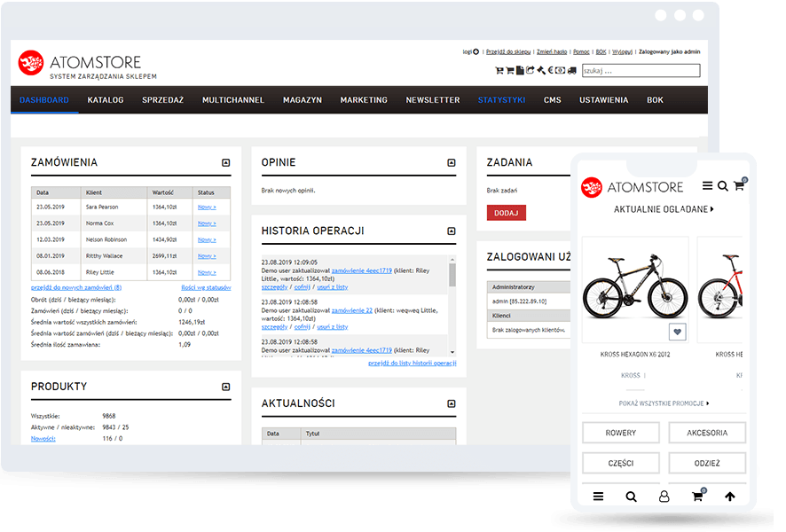The height and width of the screenshot is (532, 786).
Task: Expand the Aktualnie oglądane section arrow
Action: [x=711, y=209]
